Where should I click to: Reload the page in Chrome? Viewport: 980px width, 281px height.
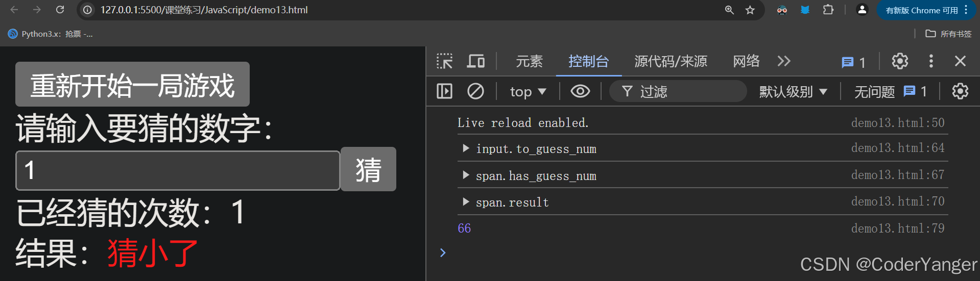(x=60, y=10)
